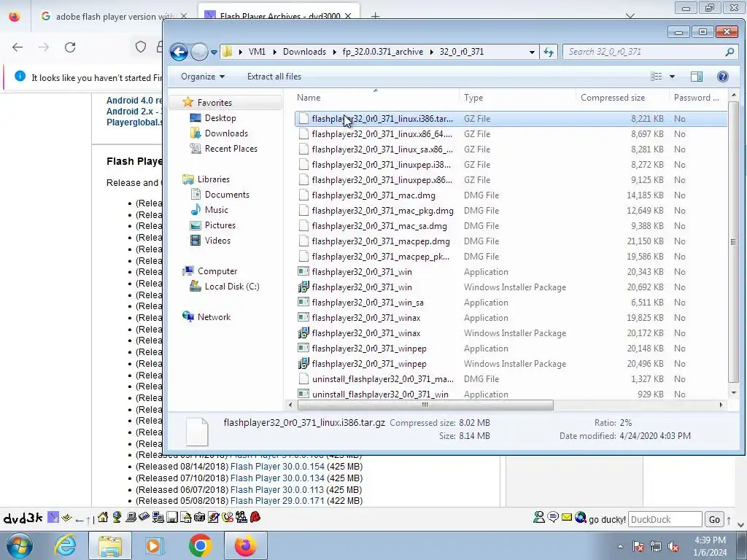Click the refresh button beside the address bar
Viewport: 747px width, 560px height.
(549, 52)
